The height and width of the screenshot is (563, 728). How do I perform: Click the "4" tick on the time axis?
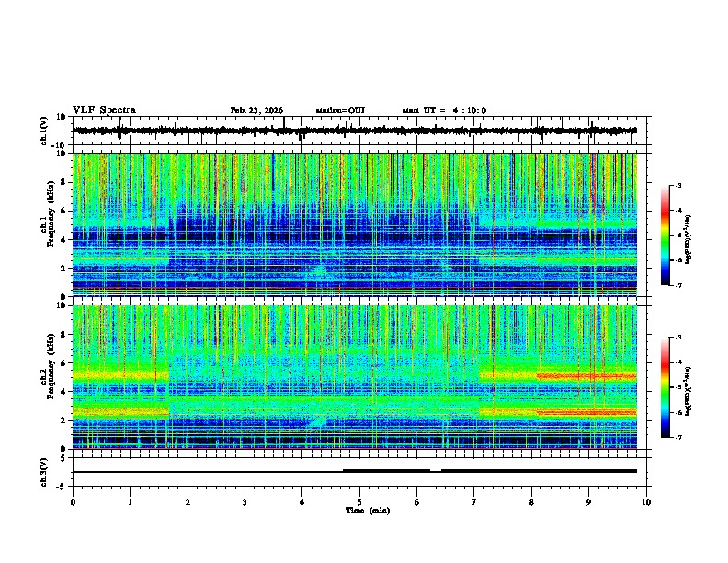(302, 502)
